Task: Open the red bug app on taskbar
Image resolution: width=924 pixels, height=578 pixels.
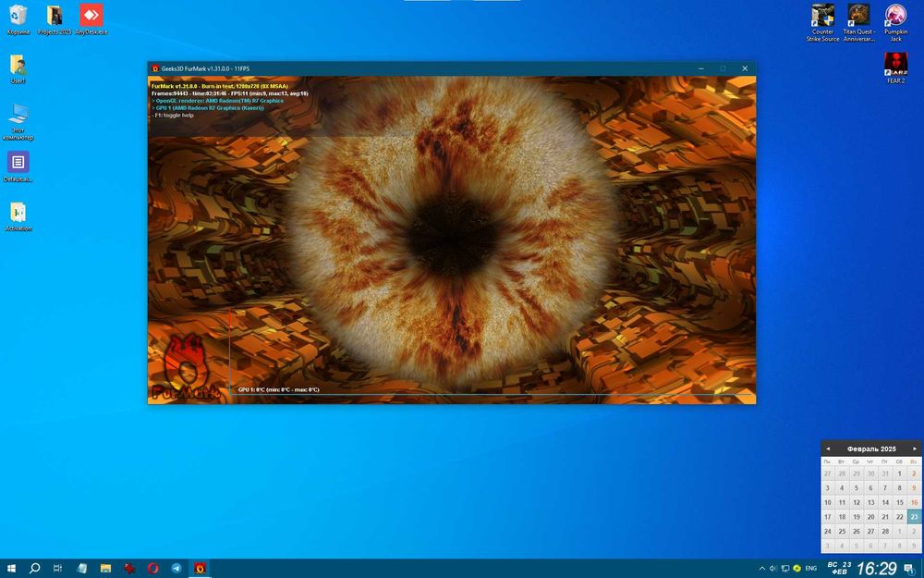Action: 129,568
